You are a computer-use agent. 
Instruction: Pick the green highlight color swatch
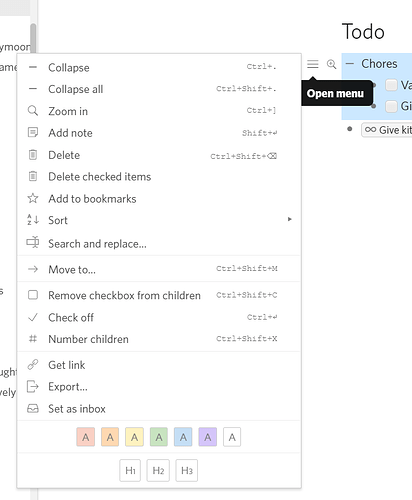(159, 437)
